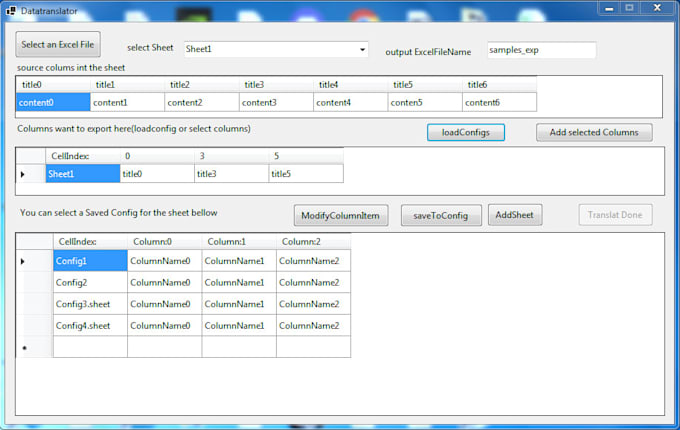Select the title5 cell in export grid
Image resolution: width=680 pixels, height=430 pixels.
(x=306, y=174)
